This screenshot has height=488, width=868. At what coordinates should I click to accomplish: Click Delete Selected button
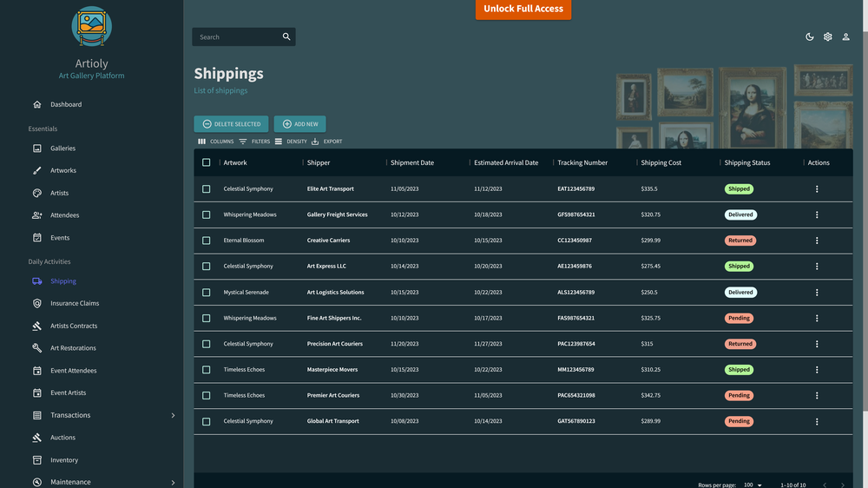[231, 124]
